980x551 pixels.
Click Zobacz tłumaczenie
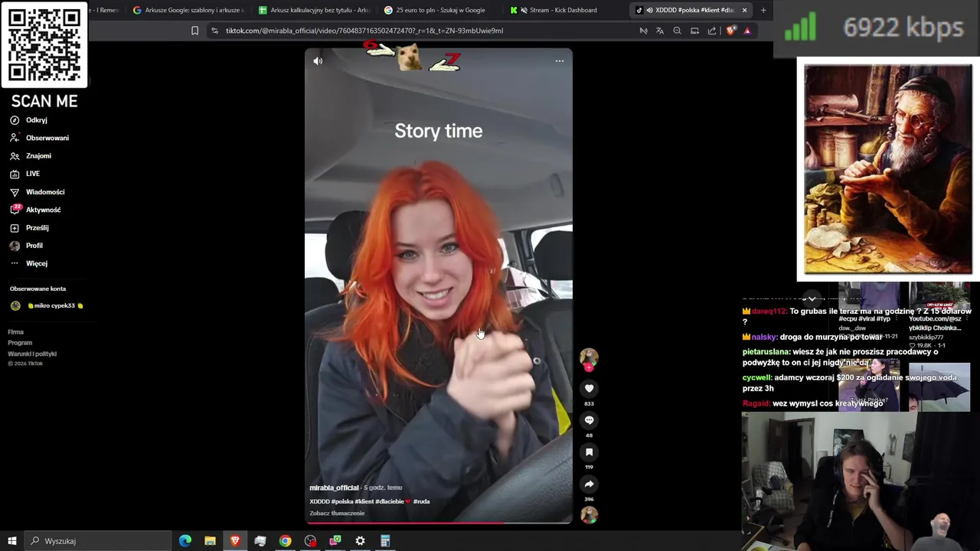337,513
